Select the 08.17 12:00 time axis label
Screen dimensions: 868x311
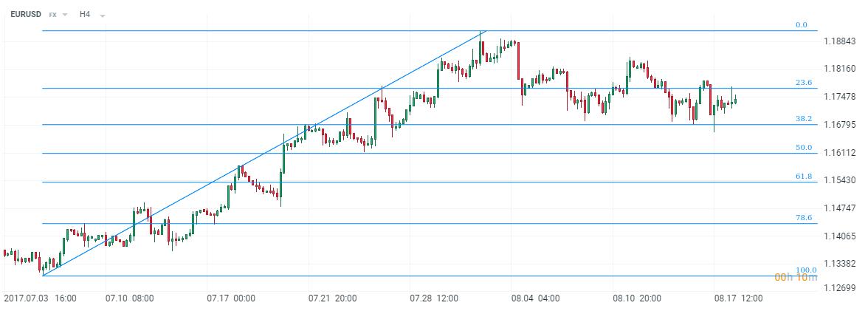click(x=738, y=298)
